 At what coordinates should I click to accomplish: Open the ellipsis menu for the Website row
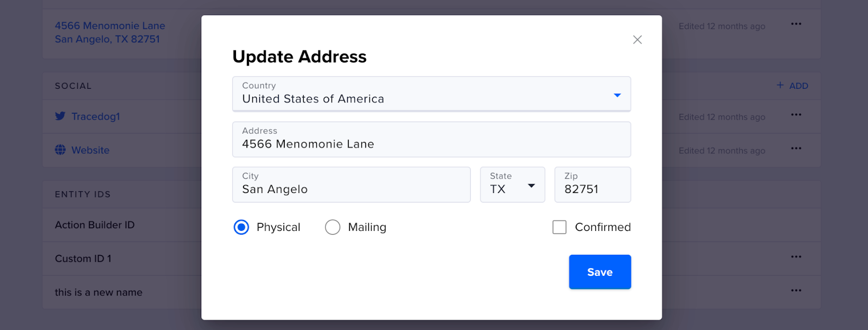pyautogui.click(x=796, y=148)
